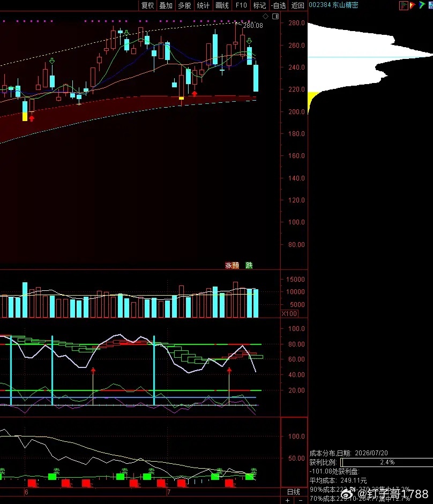Click the 获利比例 2.4% progress bar
Viewport: 433px width, 504px height.
pos(387,462)
